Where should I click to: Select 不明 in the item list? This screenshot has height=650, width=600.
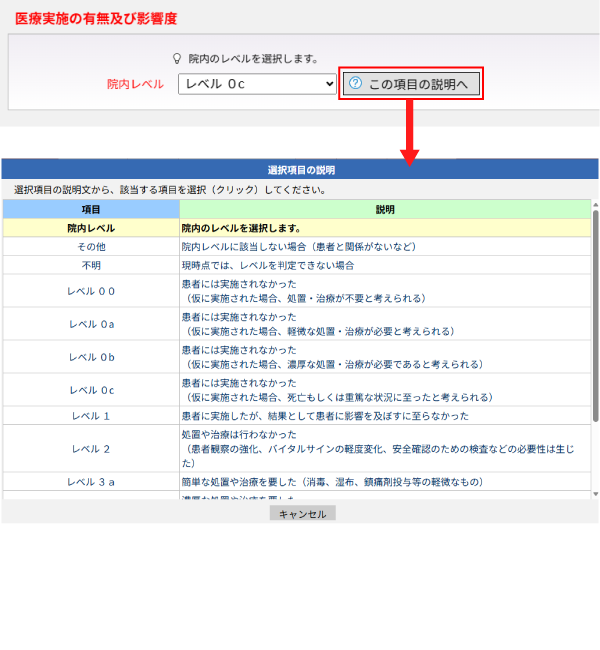point(91,265)
